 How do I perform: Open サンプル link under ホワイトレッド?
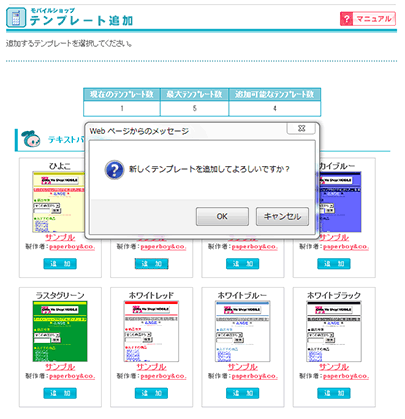pyautogui.click(x=151, y=367)
